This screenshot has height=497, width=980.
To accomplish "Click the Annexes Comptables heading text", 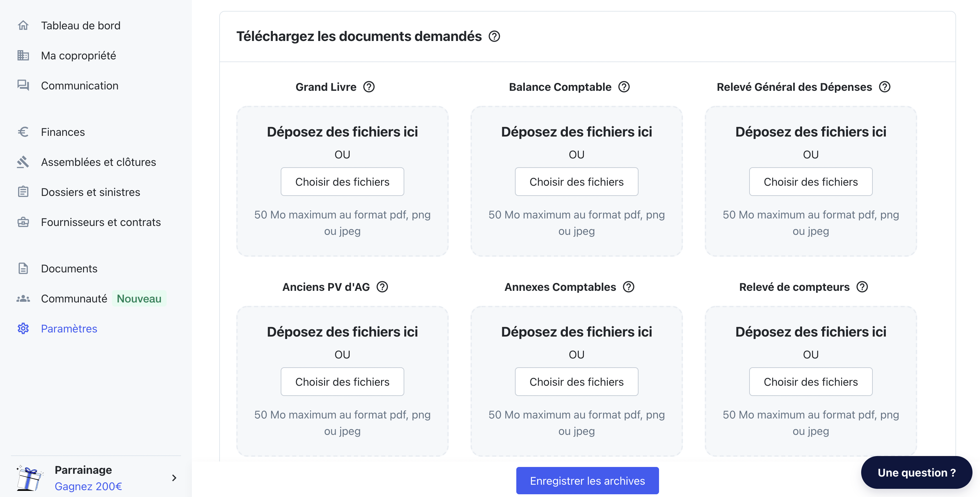I will pyautogui.click(x=560, y=287).
